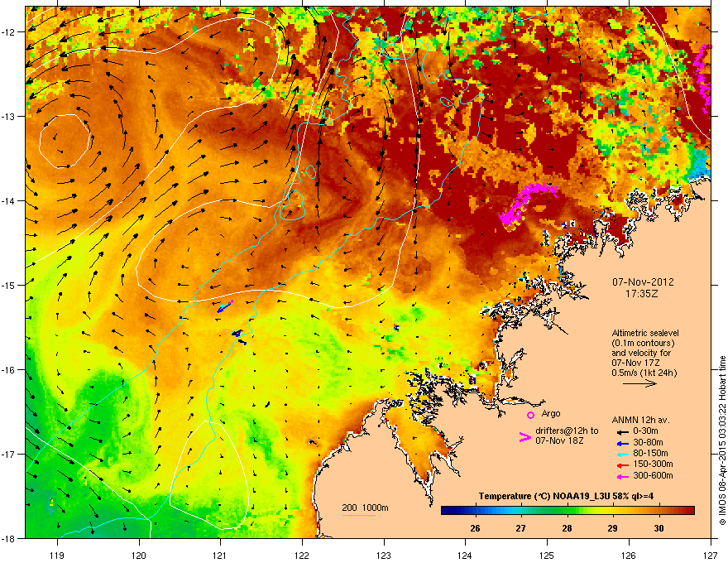Click the 0.5m/s velocity scale arrow
Image resolution: width=728 pixels, height=563 pixels.
(639, 383)
